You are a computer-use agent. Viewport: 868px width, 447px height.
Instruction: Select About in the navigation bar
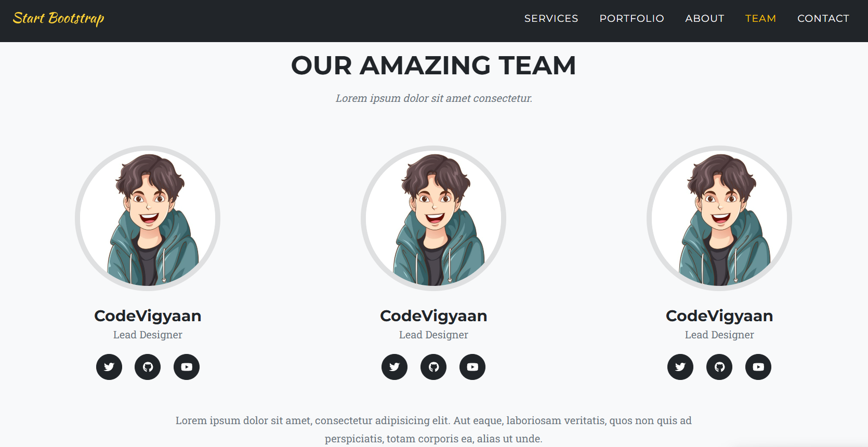coord(704,19)
